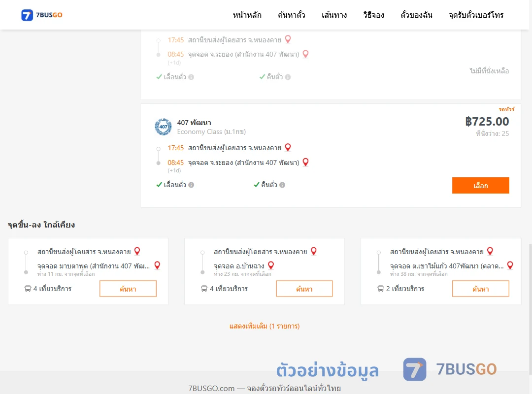Click the รถทัวร์ tag above the price
The width and height of the screenshot is (532, 394).
(506, 109)
